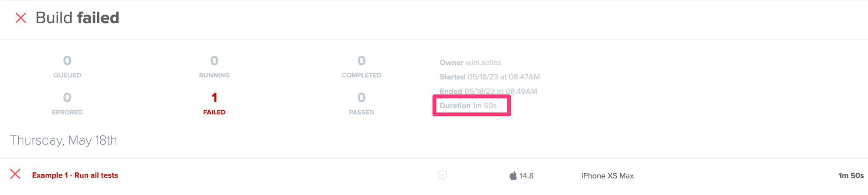Select the Completed count filter
The width and height of the screenshot is (868, 195).
tap(362, 66)
